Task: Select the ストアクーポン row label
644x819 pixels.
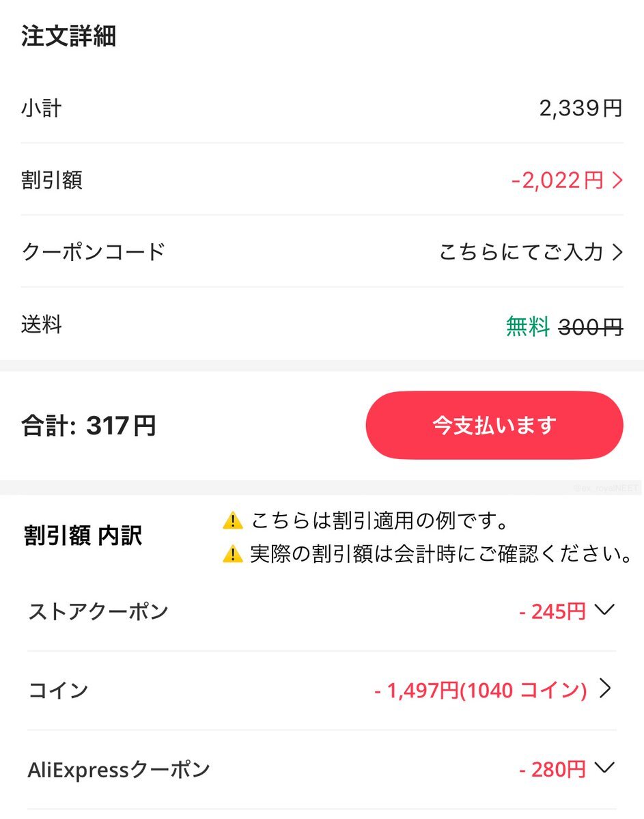Action: pyautogui.click(x=98, y=611)
